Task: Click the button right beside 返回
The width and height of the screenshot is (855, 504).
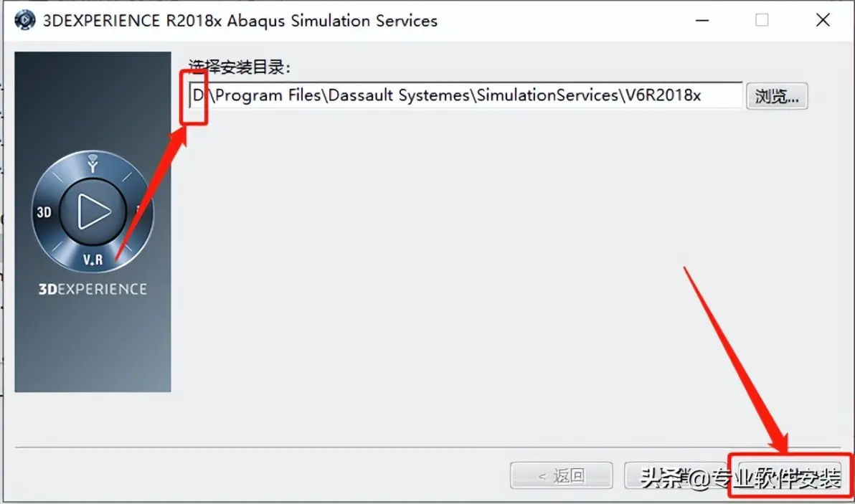Action: coord(674,475)
